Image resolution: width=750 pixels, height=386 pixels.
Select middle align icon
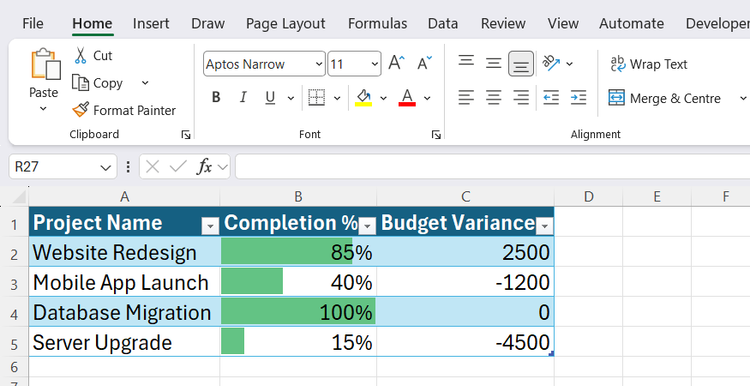pyautogui.click(x=494, y=63)
